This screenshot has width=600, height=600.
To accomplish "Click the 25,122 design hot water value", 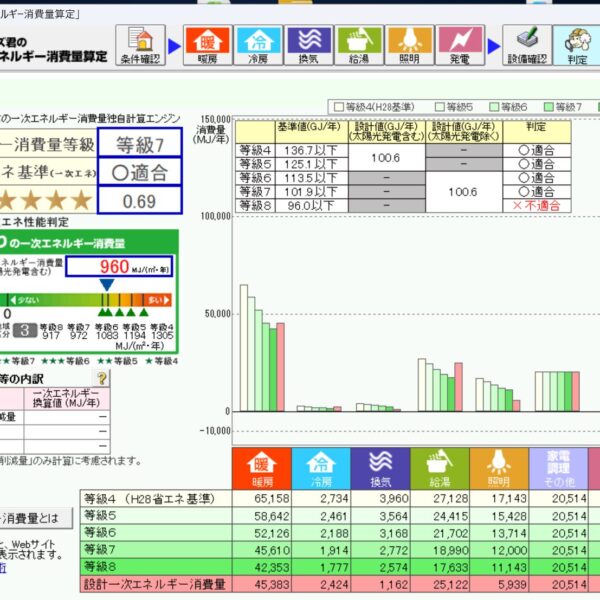I will click(x=440, y=584).
